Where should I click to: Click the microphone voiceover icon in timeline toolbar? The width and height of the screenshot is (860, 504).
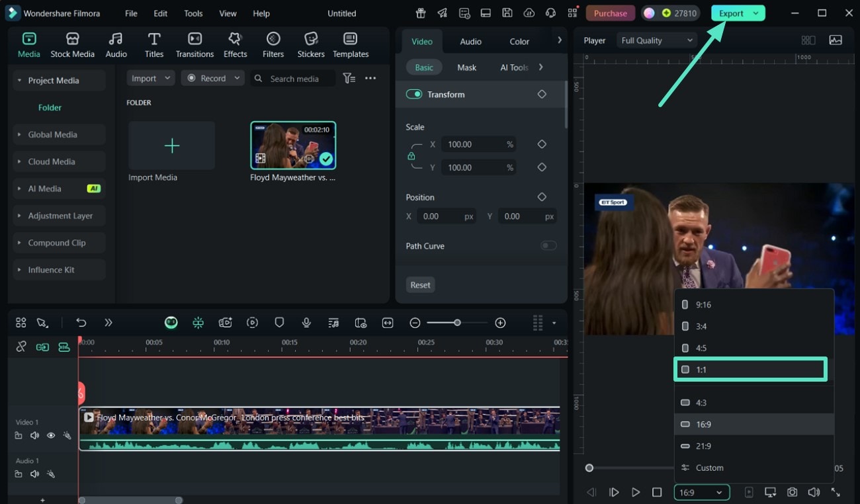pyautogui.click(x=306, y=323)
